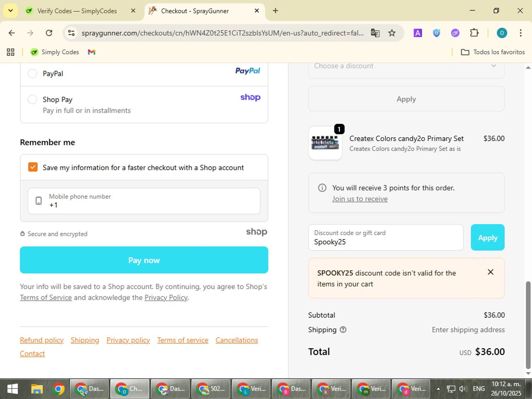Viewport: 532px width, 399px height.
Task: Open the volume tray icon
Action: tap(462, 389)
